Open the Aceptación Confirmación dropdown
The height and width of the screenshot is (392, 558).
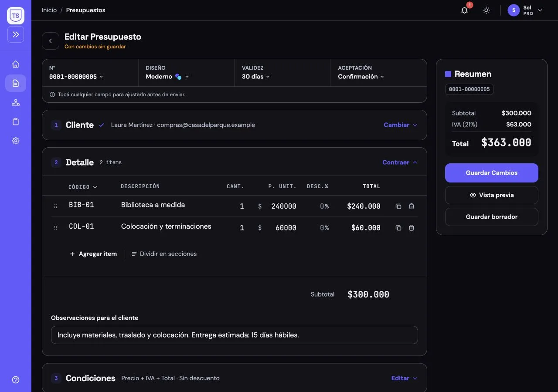pyautogui.click(x=361, y=77)
